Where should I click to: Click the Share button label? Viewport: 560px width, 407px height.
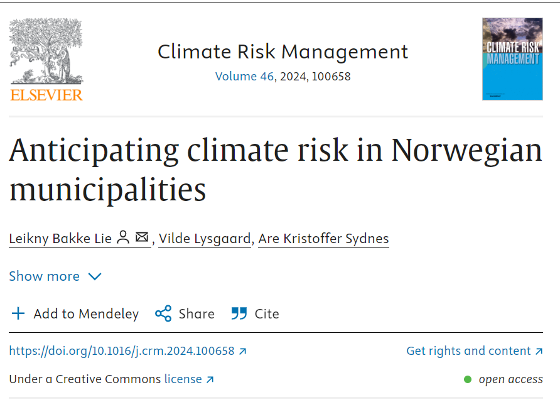point(196,314)
